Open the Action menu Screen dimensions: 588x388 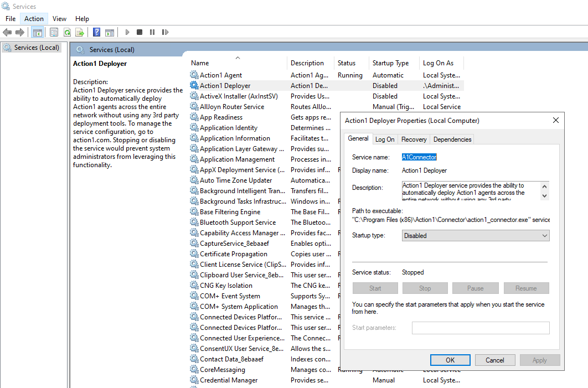click(33, 18)
